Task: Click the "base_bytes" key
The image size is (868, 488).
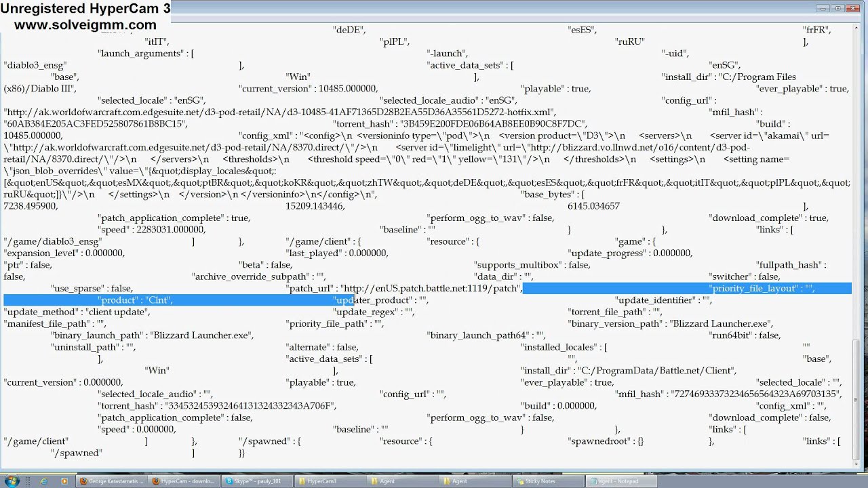Action: 548,195
